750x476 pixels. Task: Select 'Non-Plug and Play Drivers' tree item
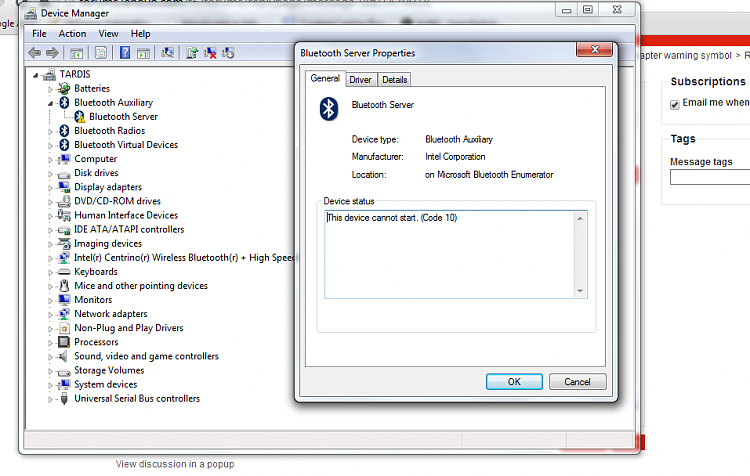click(129, 328)
